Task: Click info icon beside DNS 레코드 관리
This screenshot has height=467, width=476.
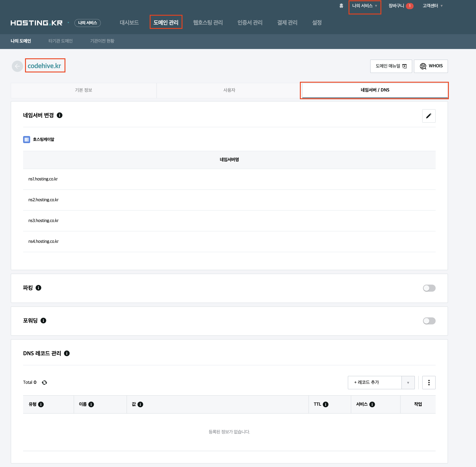Action: tap(67, 353)
